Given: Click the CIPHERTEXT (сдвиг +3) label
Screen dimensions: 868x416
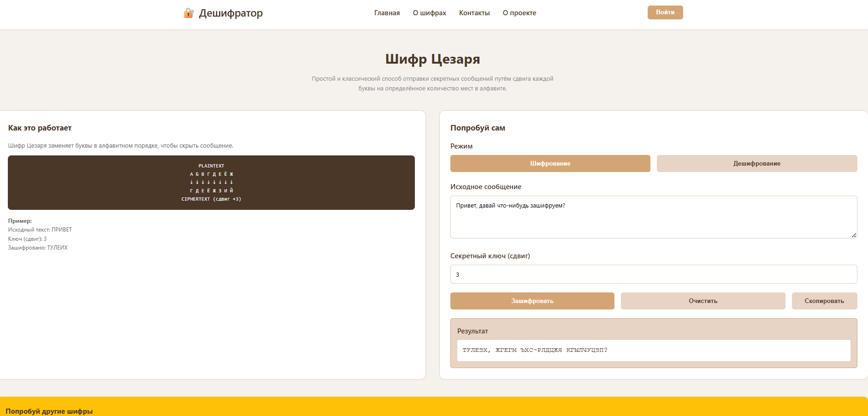Looking at the screenshot, I should [211, 199].
